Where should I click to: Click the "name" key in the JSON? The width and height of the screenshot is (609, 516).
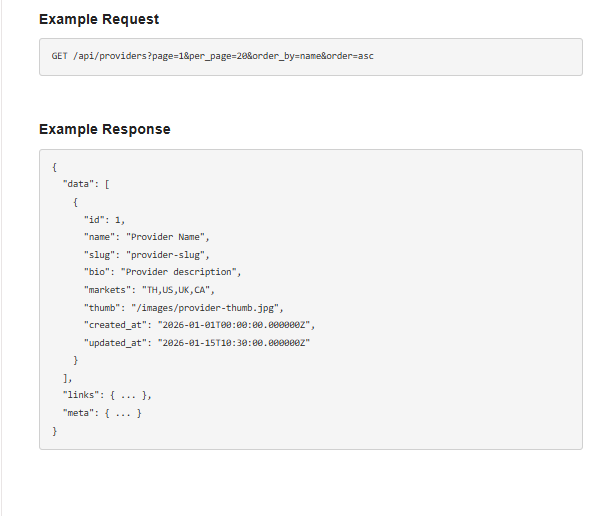click(99, 237)
